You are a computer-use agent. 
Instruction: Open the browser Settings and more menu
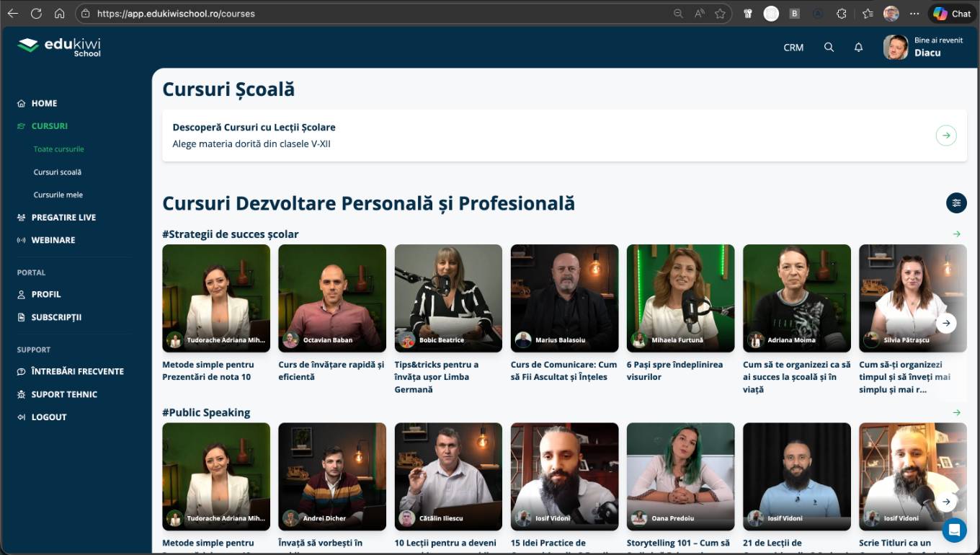pyautogui.click(x=914, y=14)
